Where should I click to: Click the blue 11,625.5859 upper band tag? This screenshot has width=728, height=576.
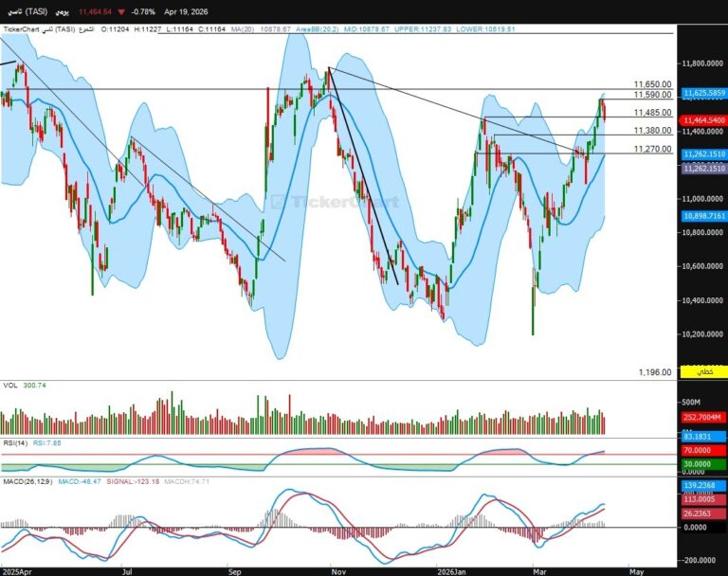tap(702, 93)
